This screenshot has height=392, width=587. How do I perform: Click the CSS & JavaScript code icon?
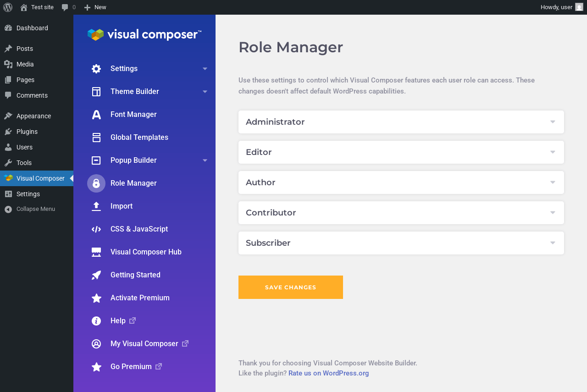click(96, 229)
